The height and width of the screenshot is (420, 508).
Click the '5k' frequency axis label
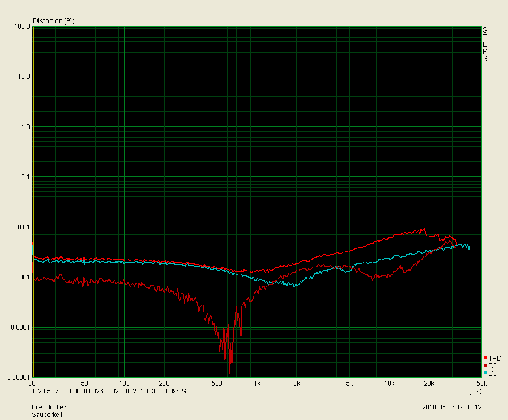(x=349, y=383)
